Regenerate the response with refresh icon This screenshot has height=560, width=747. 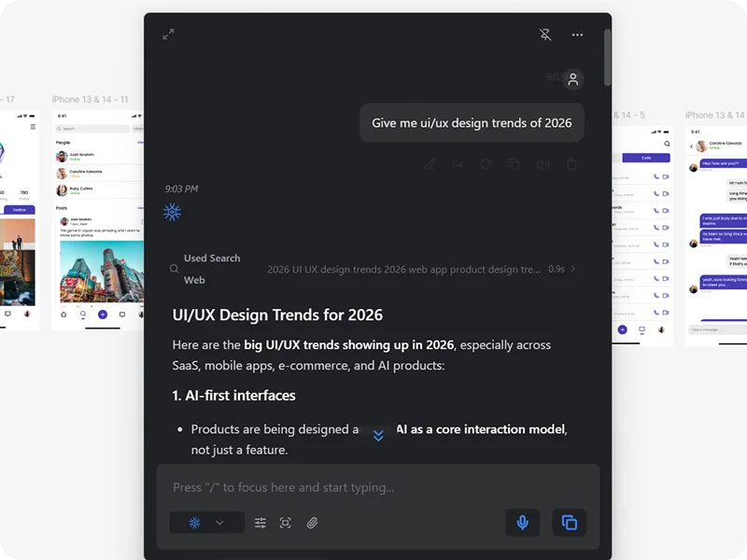click(x=486, y=164)
